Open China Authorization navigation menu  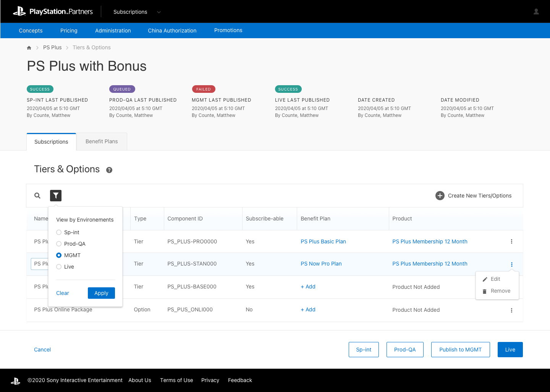click(172, 31)
